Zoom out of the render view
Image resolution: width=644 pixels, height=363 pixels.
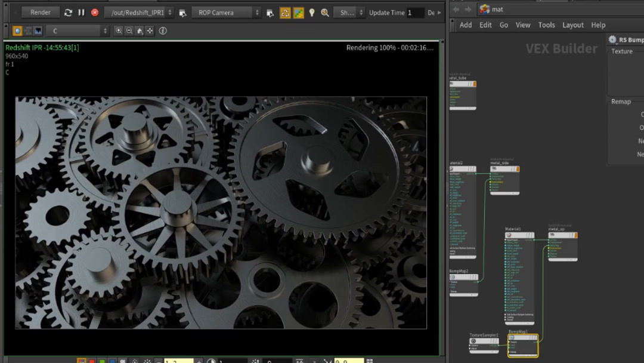point(129,31)
